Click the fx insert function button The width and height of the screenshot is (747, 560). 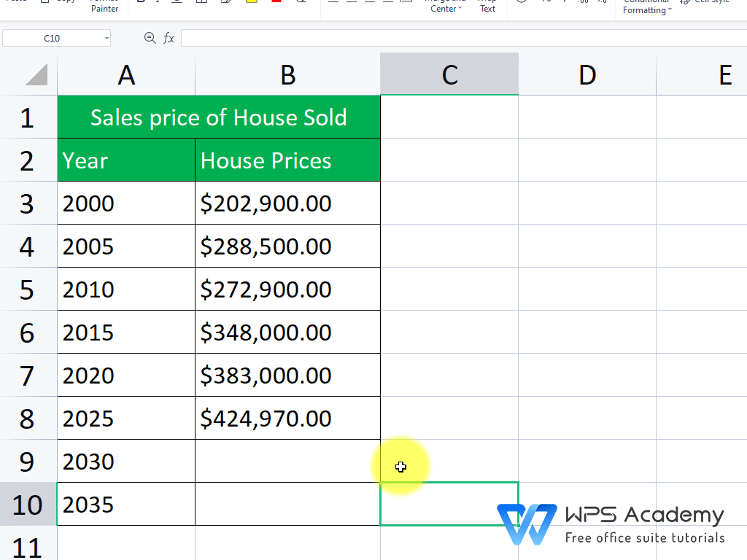point(169,38)
